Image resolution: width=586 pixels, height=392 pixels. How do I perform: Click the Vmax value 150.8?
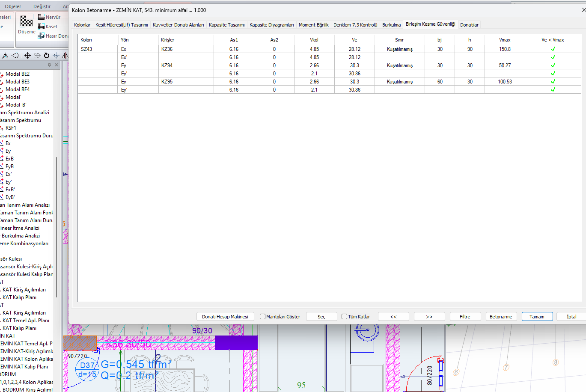click(505, 49)
